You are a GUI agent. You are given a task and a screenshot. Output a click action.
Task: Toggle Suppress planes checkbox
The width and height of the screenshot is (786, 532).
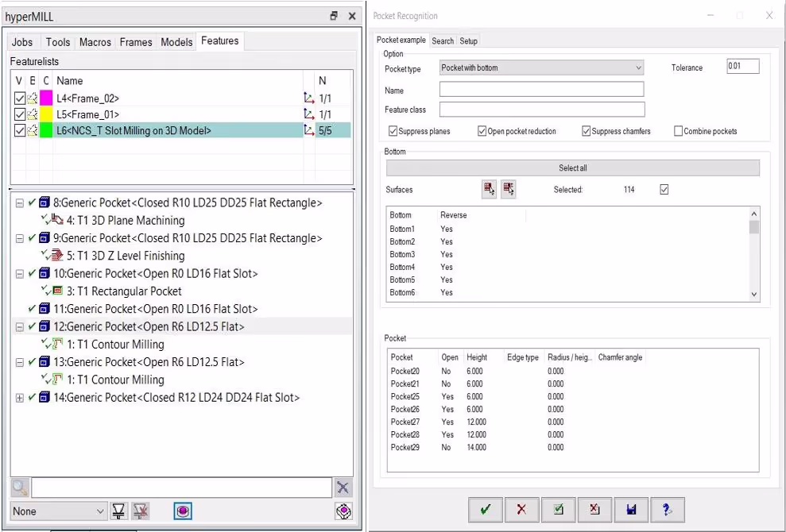[393, 131]
